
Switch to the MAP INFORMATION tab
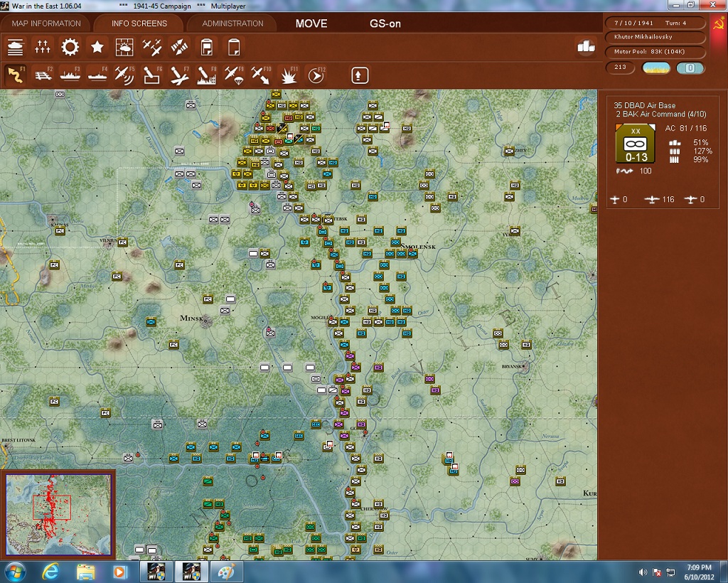click(x=46, y=23)
